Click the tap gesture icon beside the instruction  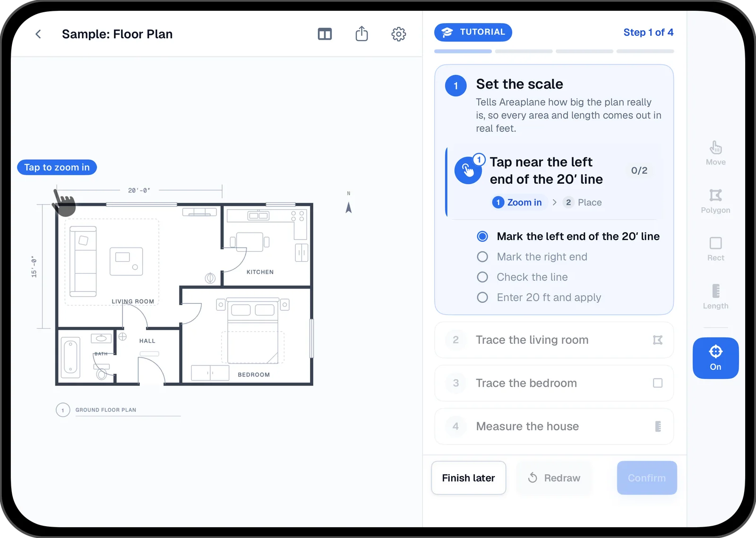(468, 170)
